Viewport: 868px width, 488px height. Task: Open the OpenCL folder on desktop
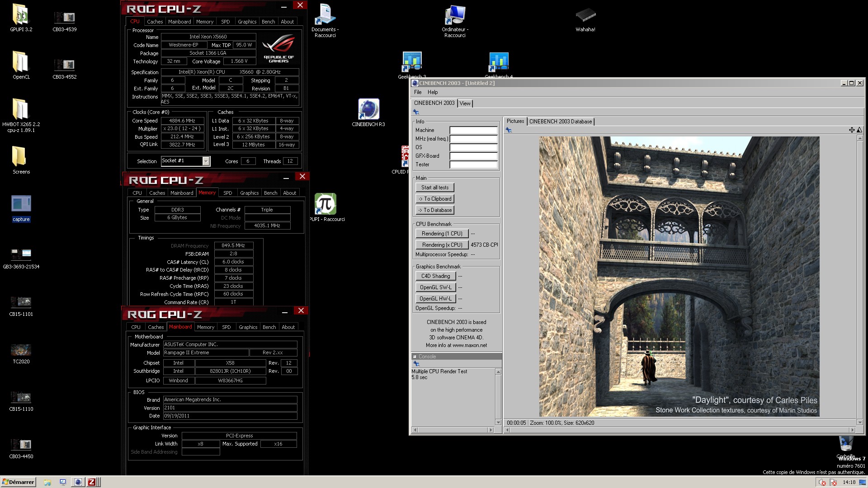[x=21, y=66]
